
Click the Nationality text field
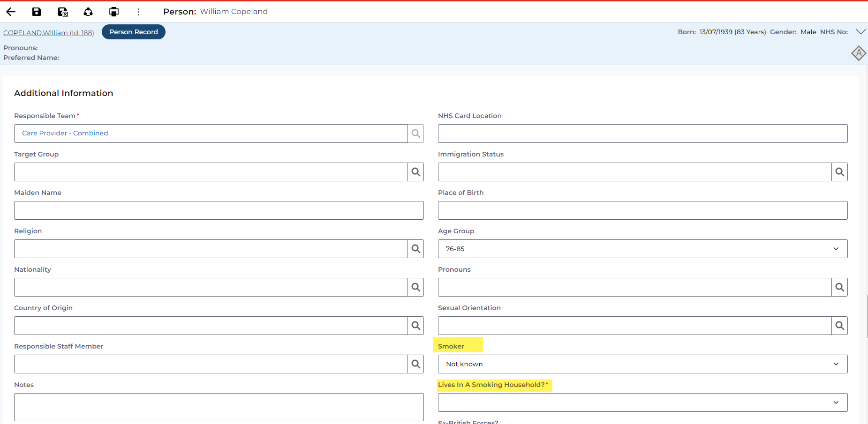[211, 287]
